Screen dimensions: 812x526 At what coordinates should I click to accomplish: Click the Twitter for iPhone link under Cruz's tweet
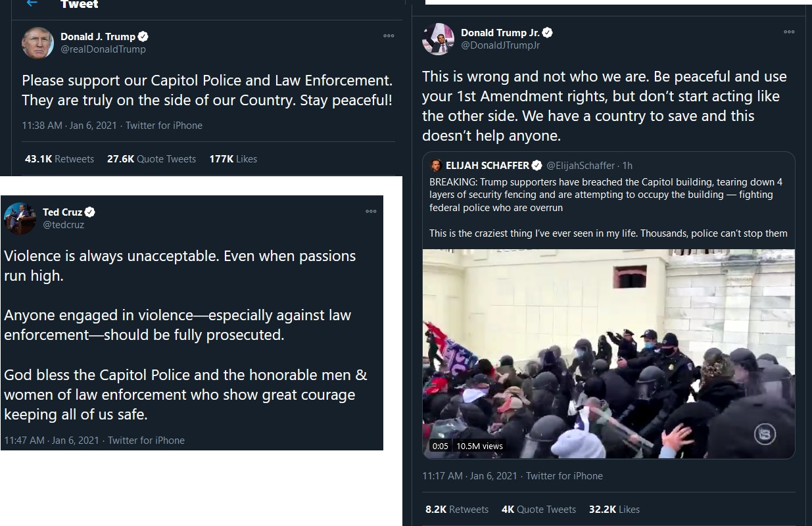tap(146, 441)
